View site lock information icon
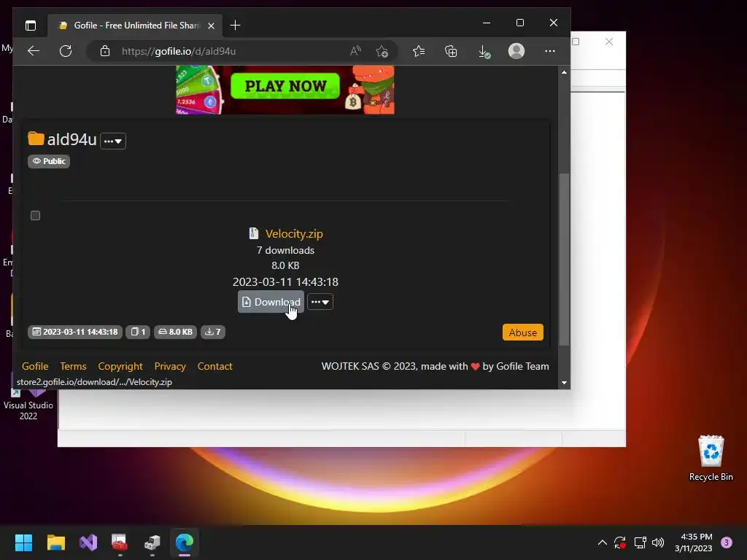Image resolution: width=747 pixels, height=560 pixels. click(x=105, y=51)
